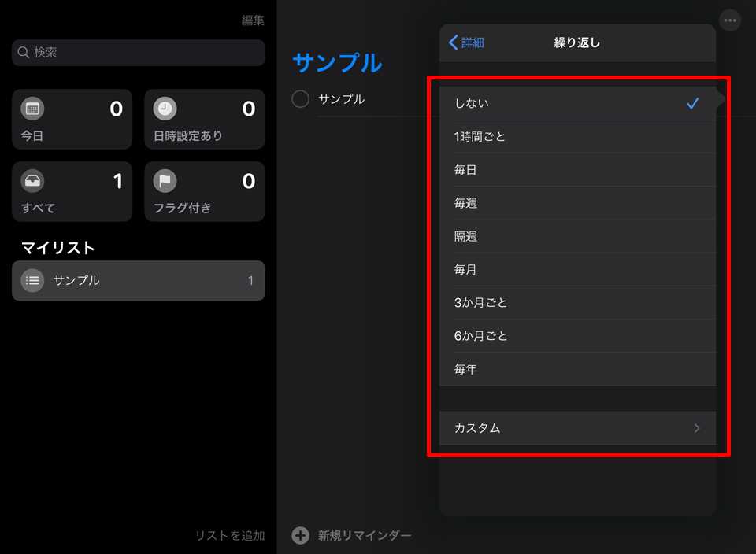Screen dimensions: 756x554
Task: Click the サンプル list bullet icon
Action: (32, 280)
